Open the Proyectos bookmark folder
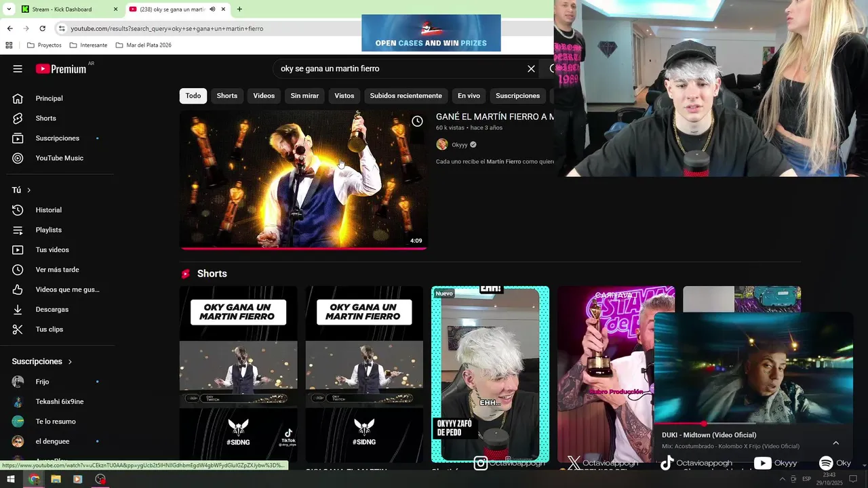Viewport: 868px width, 488px height. coord(44,45)
